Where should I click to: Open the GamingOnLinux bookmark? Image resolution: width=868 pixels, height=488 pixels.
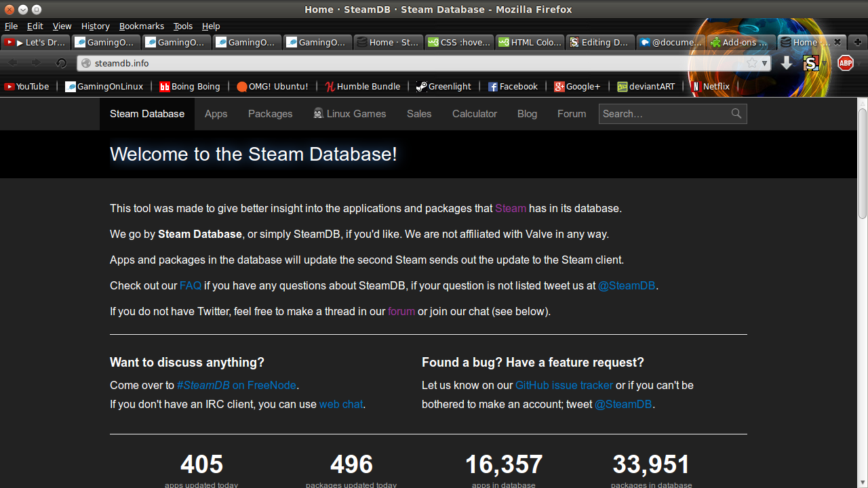[x=104, y=86]
